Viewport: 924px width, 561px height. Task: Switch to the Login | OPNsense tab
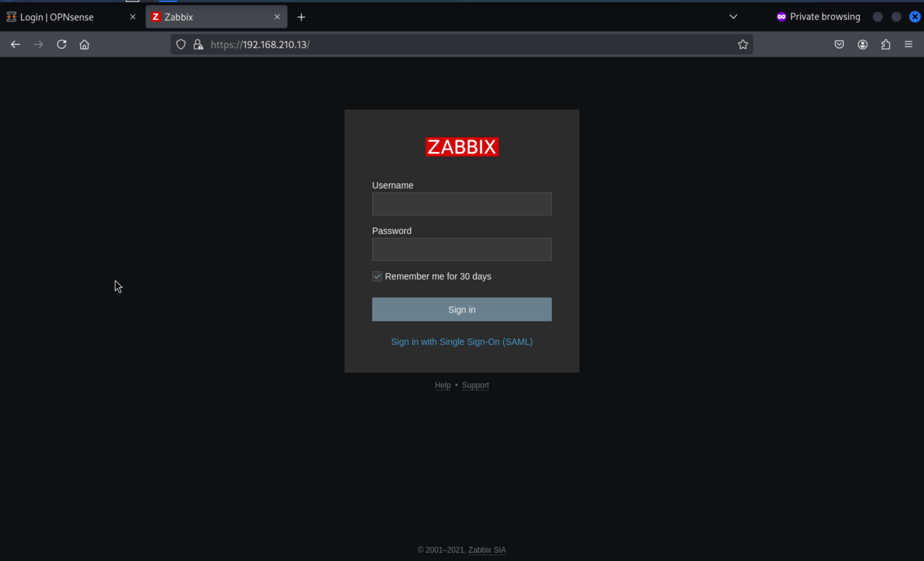click(56, 17)
